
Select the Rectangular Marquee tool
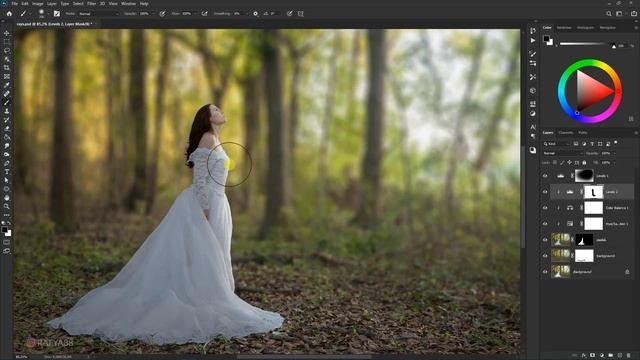click(x=7, y=42)
